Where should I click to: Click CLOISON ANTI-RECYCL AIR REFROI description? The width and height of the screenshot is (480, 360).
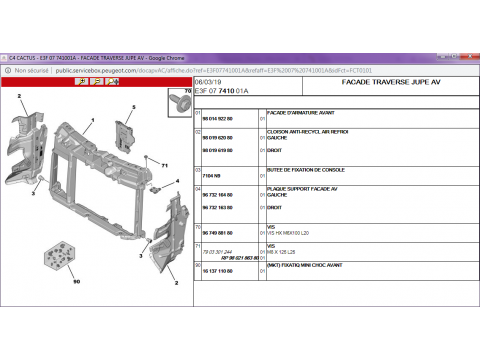click(x=308, y=132)
